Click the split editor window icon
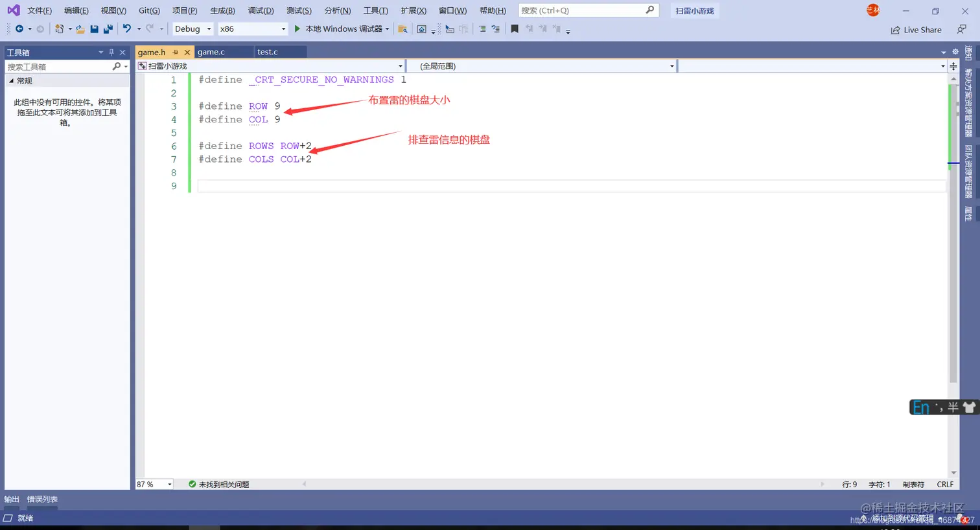Image resolution: width=980 pixels, height=530 pixels. tap(953, 66)
